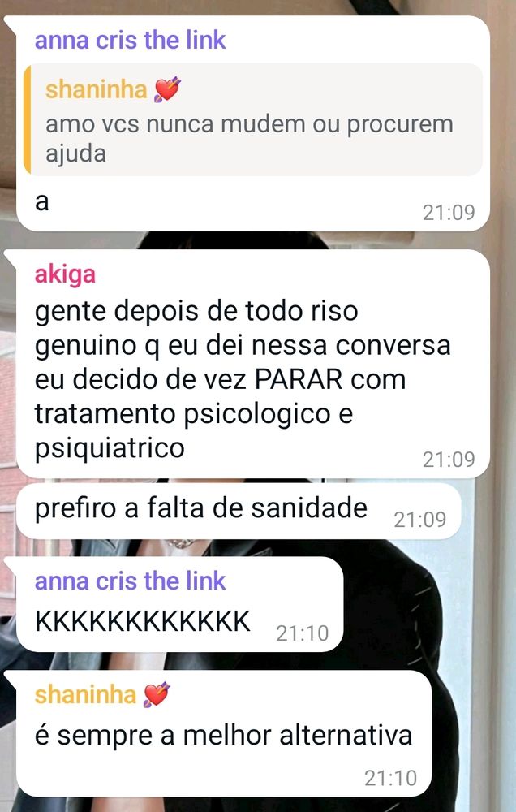The width and height of the screenshot is (516, 812).
Task: Tap the 21:09 timestamp on the first message
Action: [x=449, y=212]
